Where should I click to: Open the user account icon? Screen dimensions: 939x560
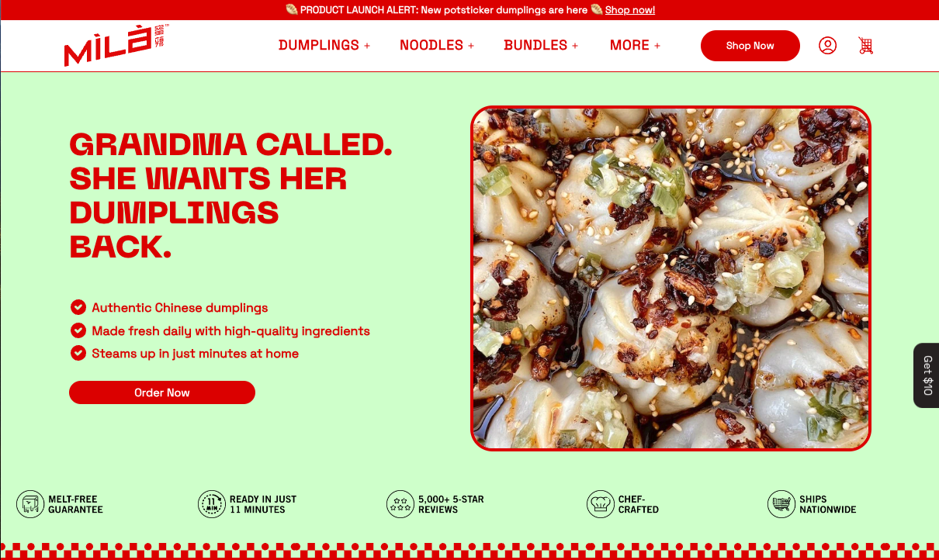pos(827,46)
